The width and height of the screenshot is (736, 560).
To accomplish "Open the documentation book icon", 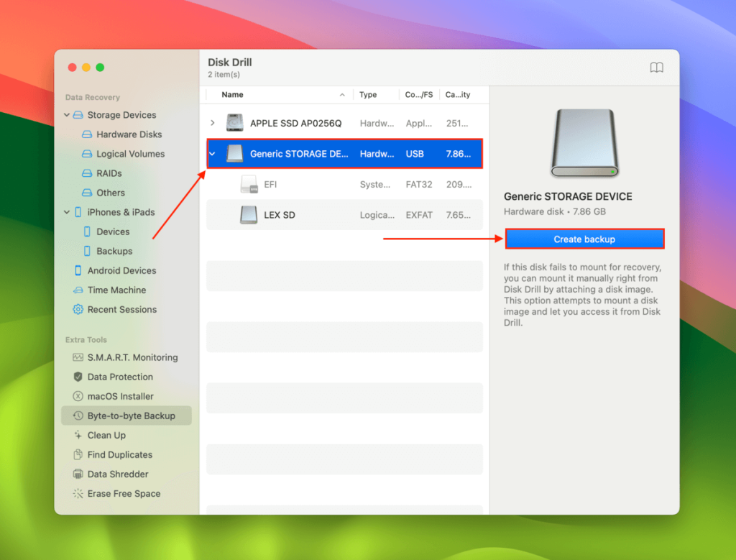I will [x=656, y=67].
